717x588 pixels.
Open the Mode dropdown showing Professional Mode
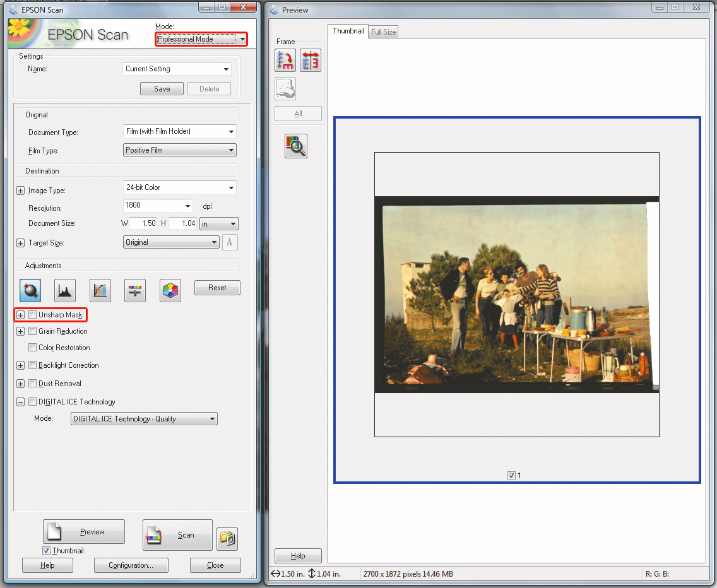[201, 39]
